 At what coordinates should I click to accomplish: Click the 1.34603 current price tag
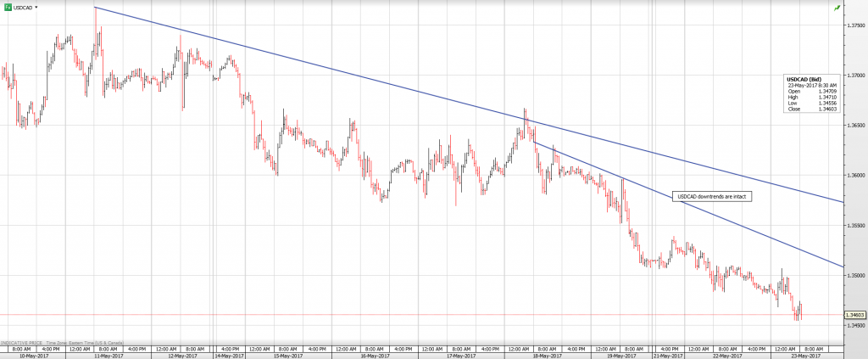(x=855, y=316)
